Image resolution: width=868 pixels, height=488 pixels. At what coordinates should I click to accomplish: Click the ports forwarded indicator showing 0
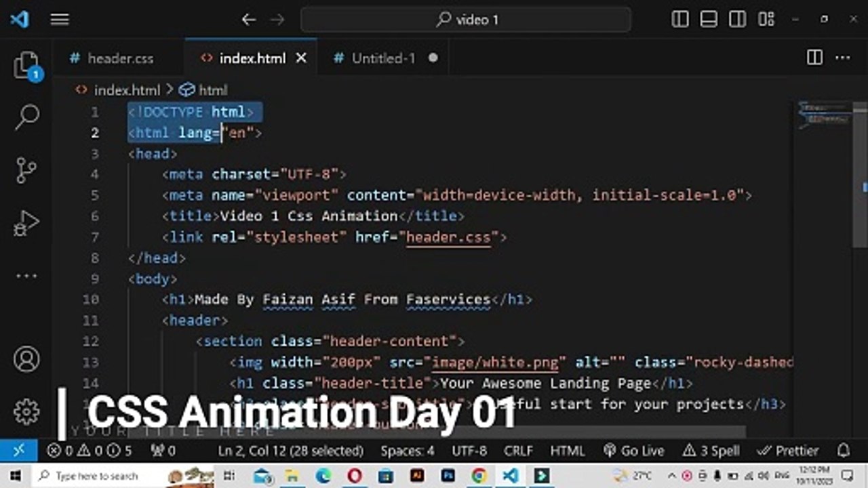[163, 450]
